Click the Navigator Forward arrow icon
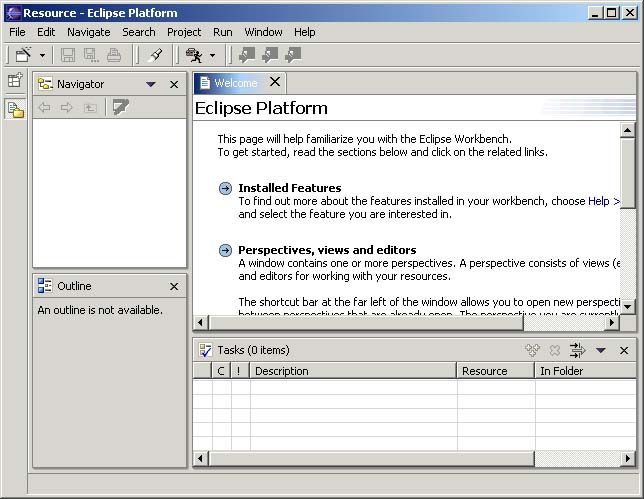644x499 pixels. coord(66,108)
